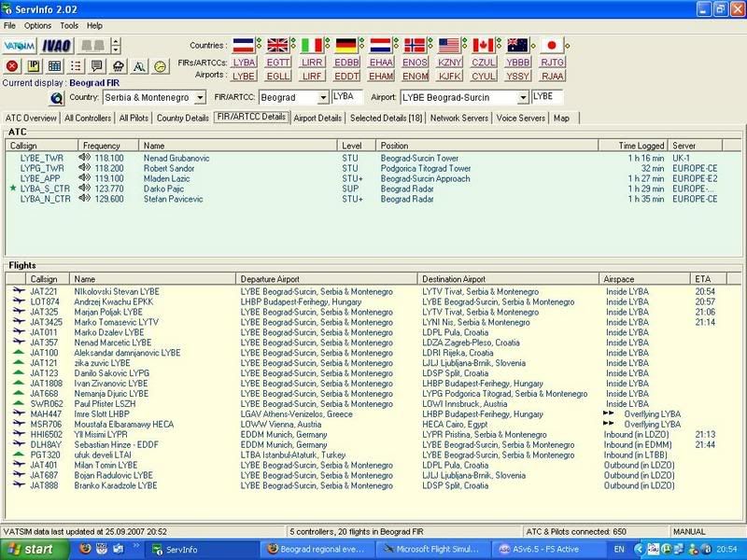Select the Australia flag
747x560 pixels.
click(x=518, y=45)
